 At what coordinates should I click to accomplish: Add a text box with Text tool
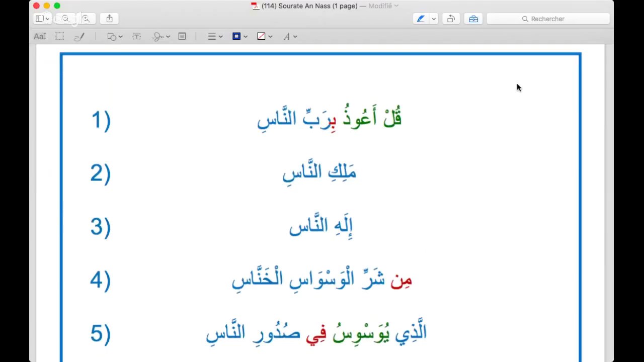tap(136, 36)
